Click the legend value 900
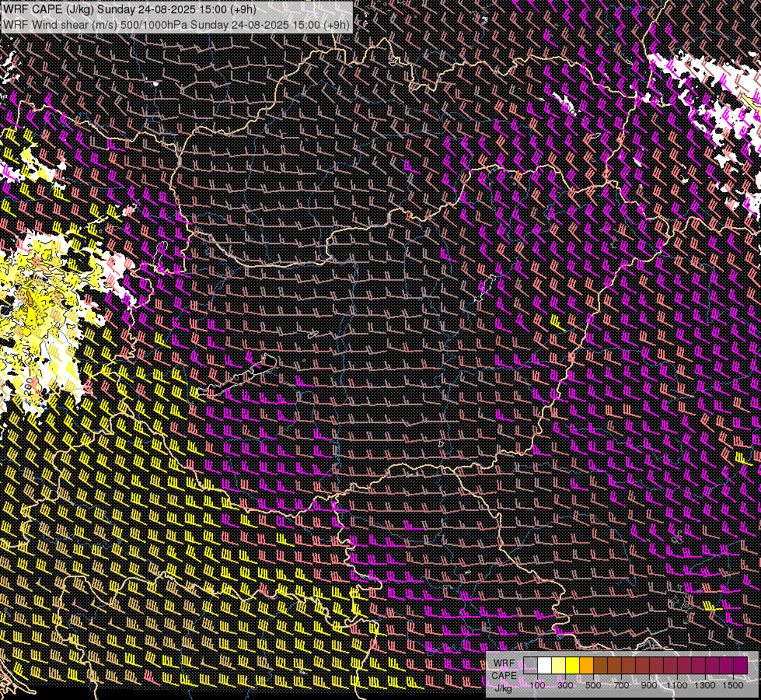The width and height of the screenshot is (761, 700). click(x=649, y=685)
